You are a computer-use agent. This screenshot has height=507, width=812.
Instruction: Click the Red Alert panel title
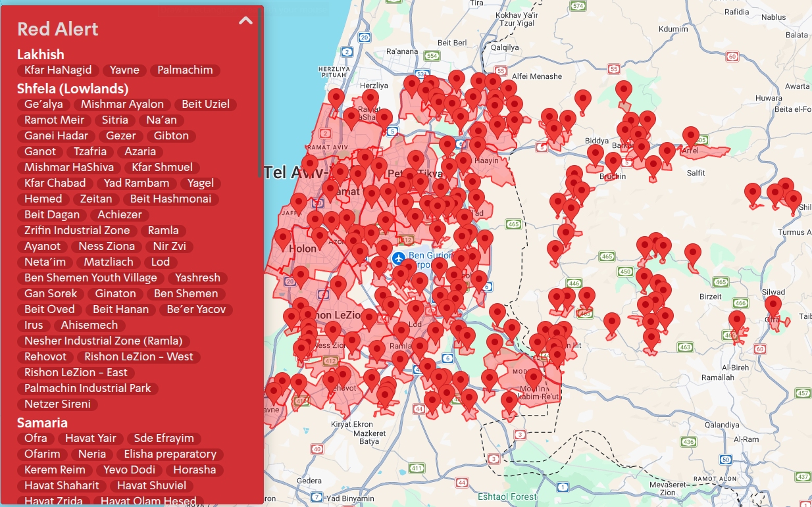(x=58, y=29)
